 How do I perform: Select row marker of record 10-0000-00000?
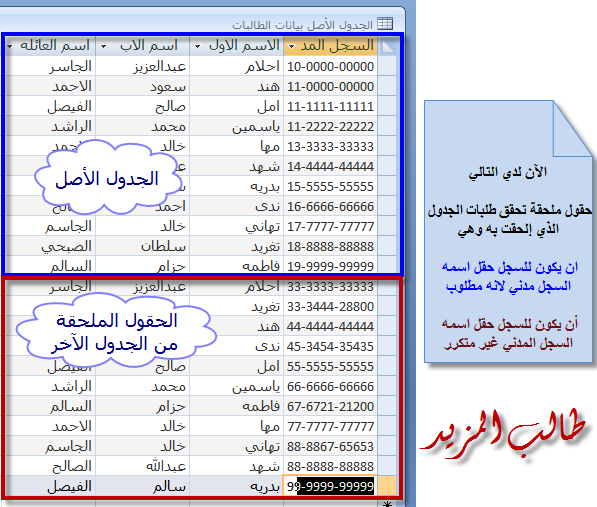387,66
